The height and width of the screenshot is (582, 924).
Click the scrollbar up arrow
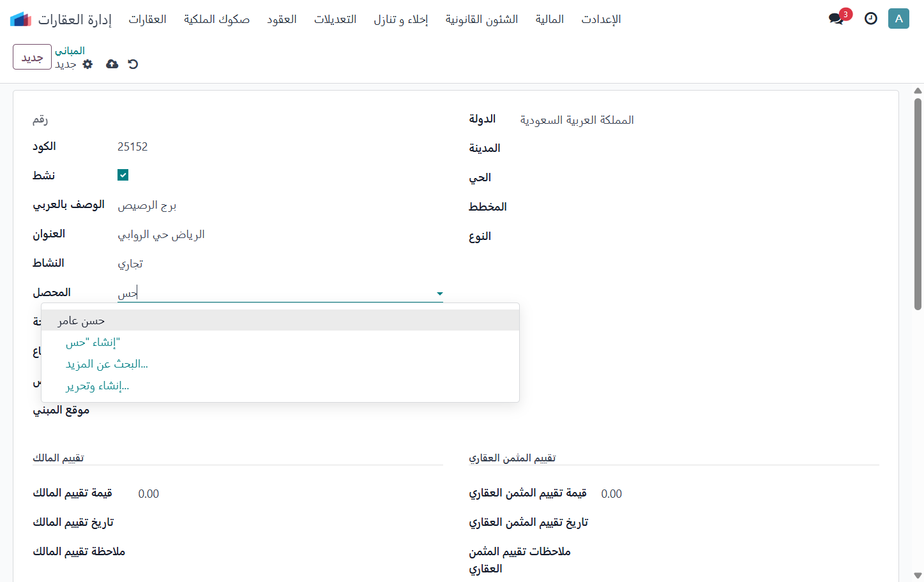coord(918,91)
